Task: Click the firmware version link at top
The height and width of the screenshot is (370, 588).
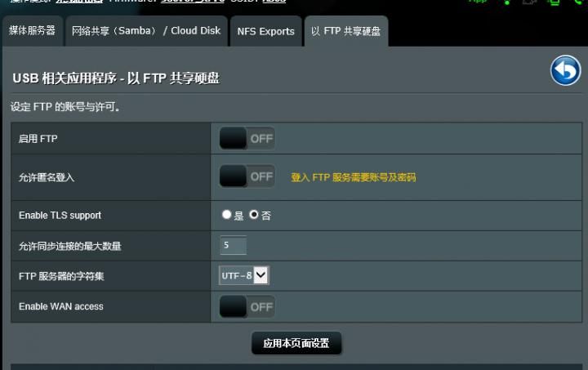Action: (x=193, y=1)
